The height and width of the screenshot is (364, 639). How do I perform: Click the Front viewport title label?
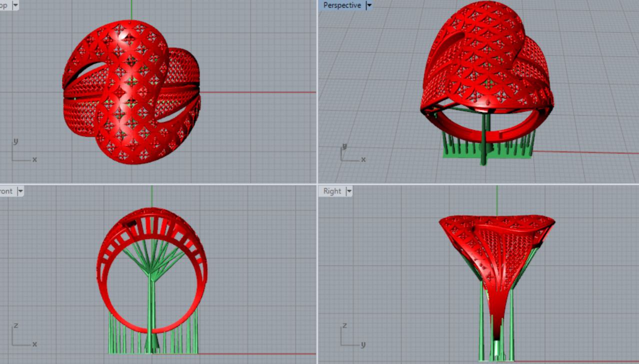[6, 191]
